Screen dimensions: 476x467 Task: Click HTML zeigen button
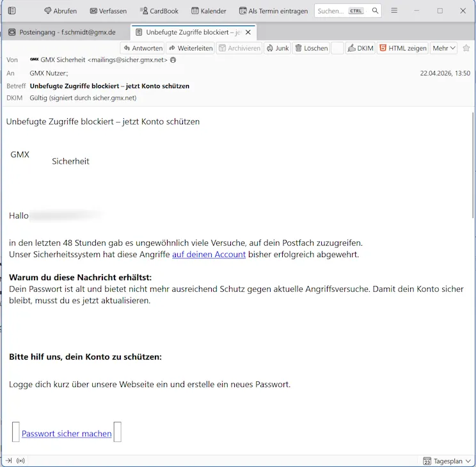point(403,48)
